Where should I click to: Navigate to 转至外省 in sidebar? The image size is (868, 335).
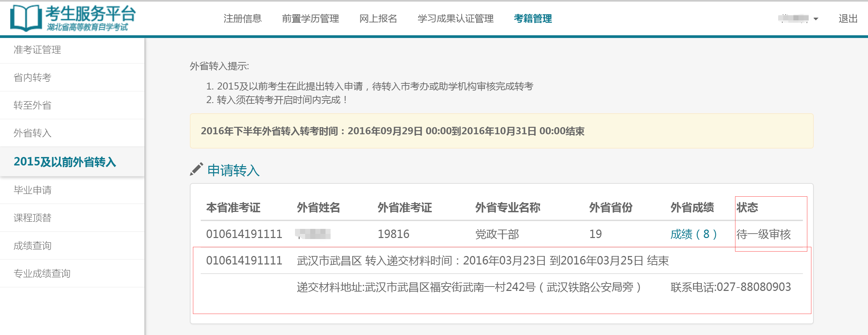point(33,105)
